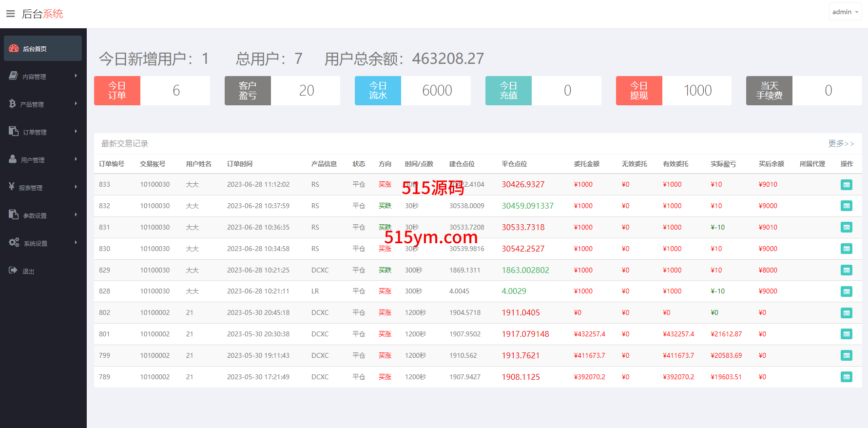The height and width of the screenshot is (428, 868).
Task: Click the red 今日订单 stat tile
Action: tap(117, 91)
